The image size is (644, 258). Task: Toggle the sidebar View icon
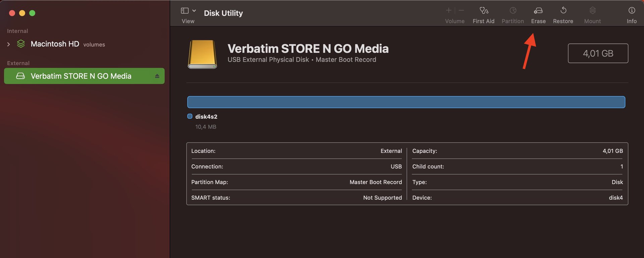pyautogui.click(x=184, y=11)
